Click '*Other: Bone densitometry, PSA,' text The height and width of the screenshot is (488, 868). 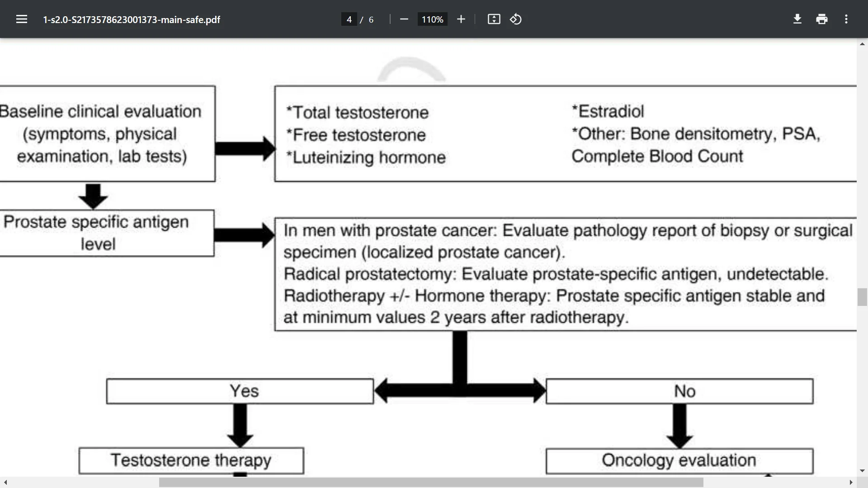(x=696, y=134)
